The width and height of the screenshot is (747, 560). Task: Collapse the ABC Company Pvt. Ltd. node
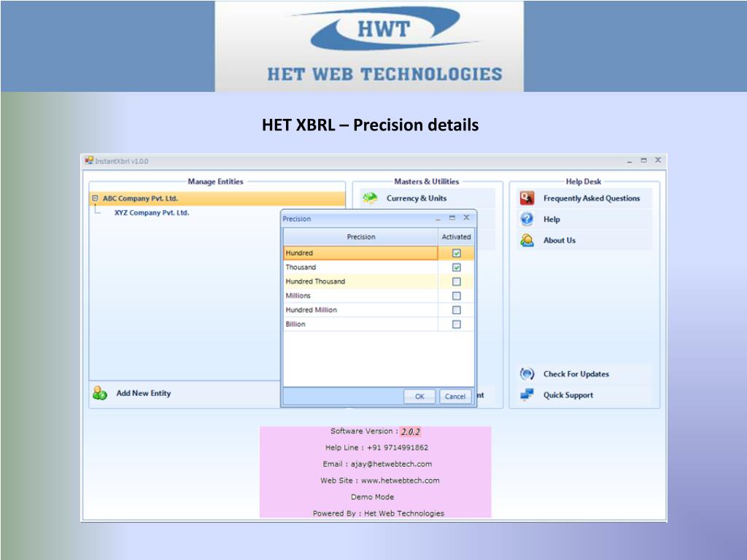95,198
